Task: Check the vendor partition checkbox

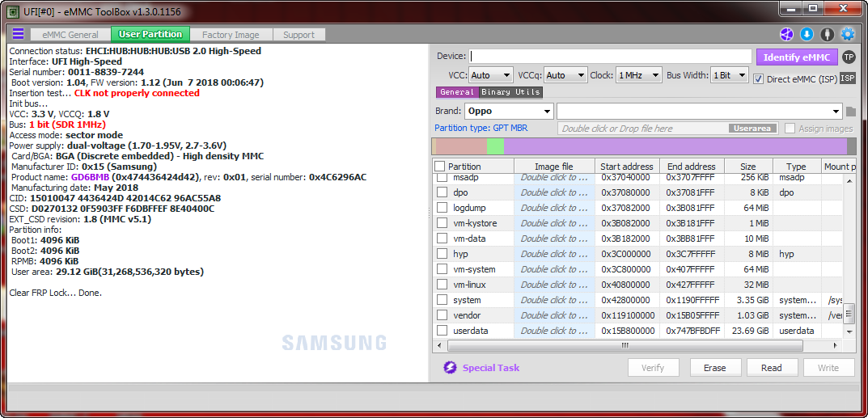Action: click(x=442, y=315)
